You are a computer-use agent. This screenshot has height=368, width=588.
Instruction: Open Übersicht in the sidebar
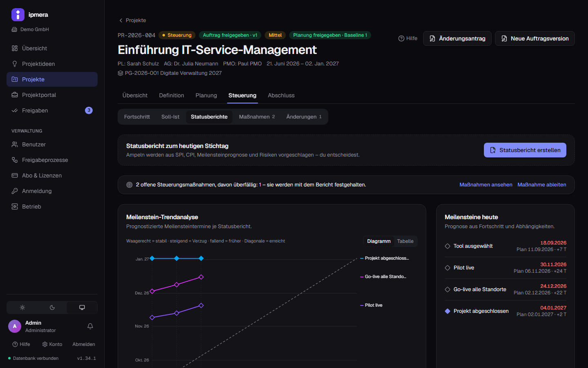[x=52, y=48]
